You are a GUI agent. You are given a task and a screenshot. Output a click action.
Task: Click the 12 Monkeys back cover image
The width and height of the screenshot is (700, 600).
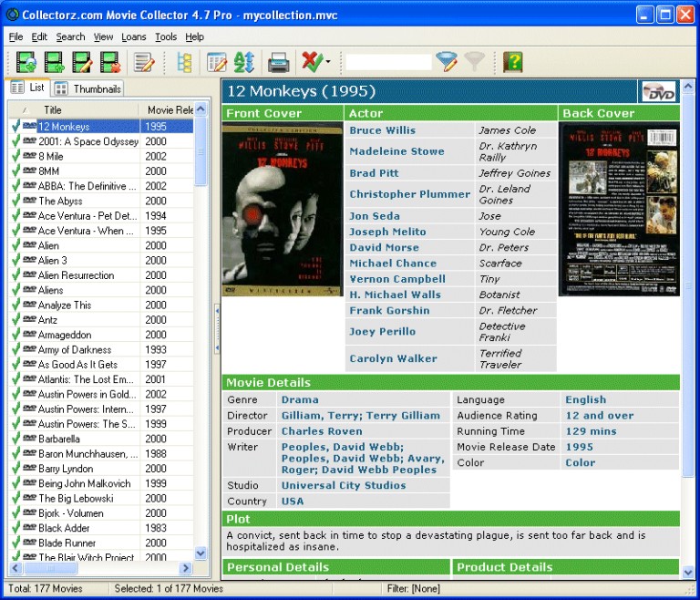click(619, 210)
